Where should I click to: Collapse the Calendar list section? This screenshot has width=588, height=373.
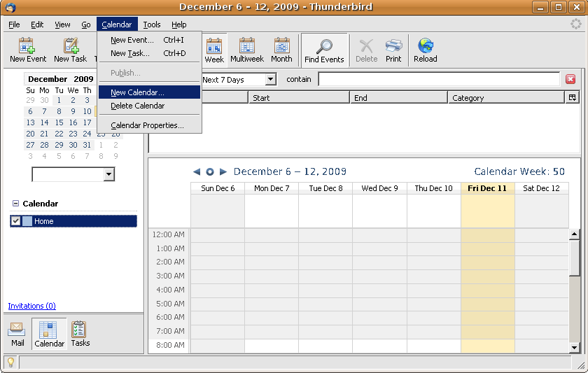pos(15,203)
